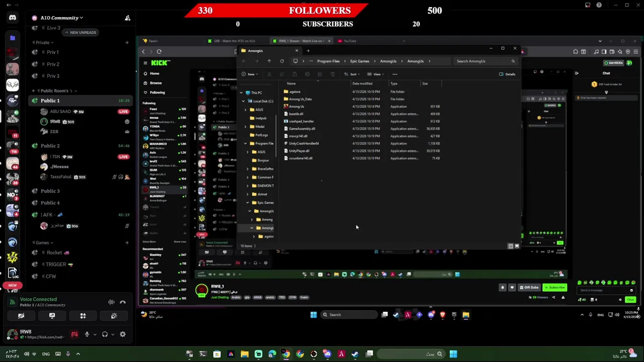Open Discord user settings gear
The width and height of the screenshot is (644, 362).
(123, 334)
